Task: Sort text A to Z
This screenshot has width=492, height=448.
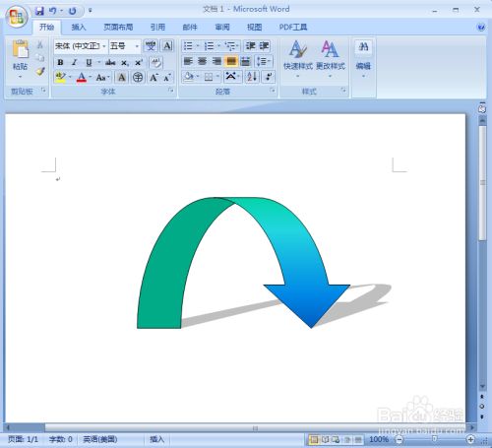Action: click(x=252, y=77)
